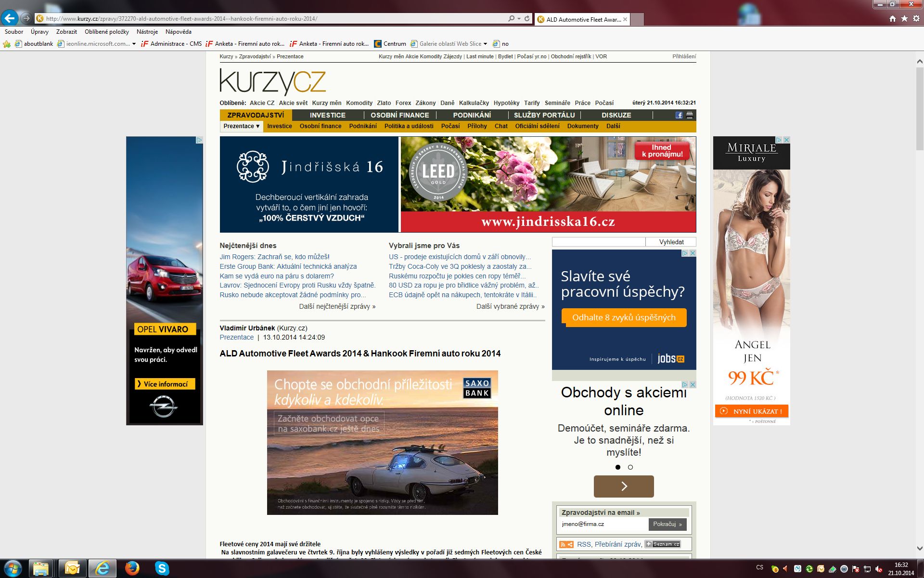
Task: Open the Nástroje menu
Action: [x=147, y=32]
